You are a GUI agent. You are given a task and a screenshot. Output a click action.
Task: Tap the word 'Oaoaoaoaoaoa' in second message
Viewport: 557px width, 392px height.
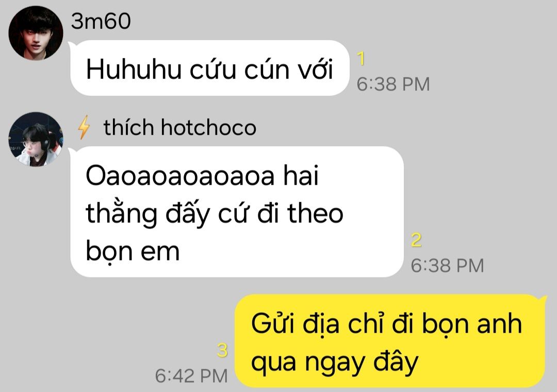click(180, 176)
